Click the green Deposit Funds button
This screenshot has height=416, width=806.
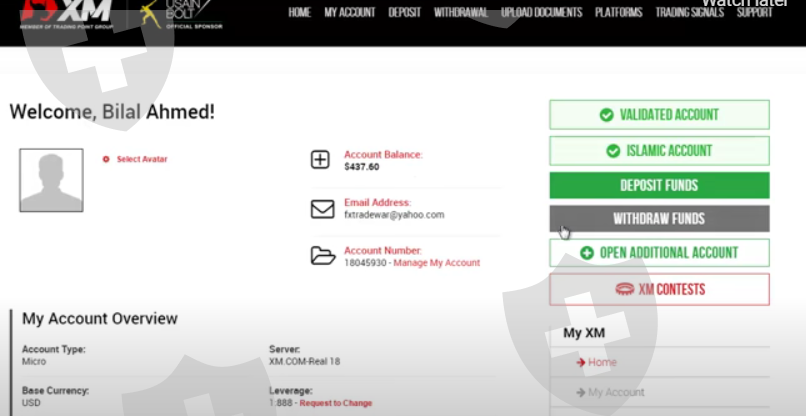pos(660,185)
